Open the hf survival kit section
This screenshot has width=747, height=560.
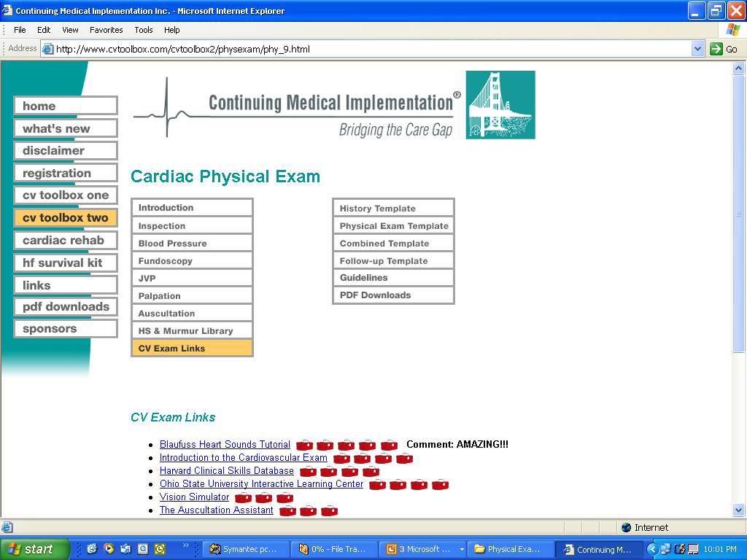65,262
